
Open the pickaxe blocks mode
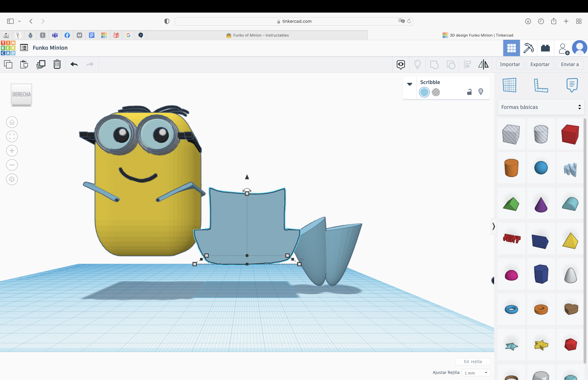coord(528,48)
